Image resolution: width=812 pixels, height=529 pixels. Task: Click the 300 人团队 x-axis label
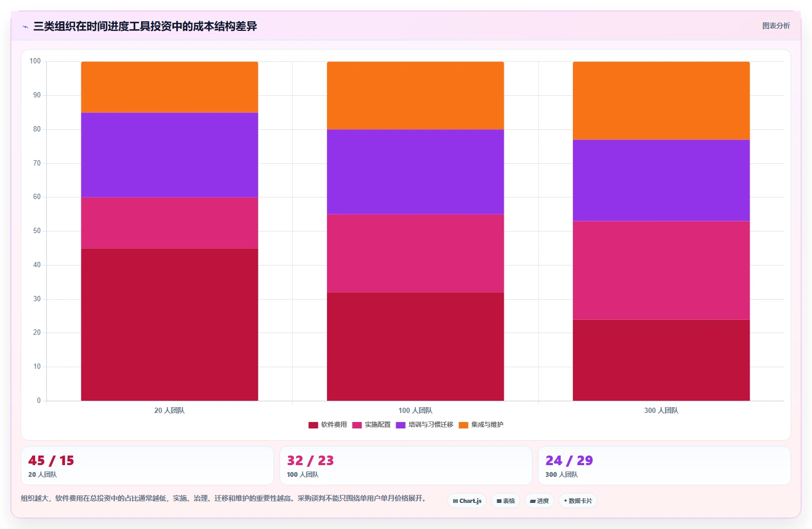click(661, 410)
